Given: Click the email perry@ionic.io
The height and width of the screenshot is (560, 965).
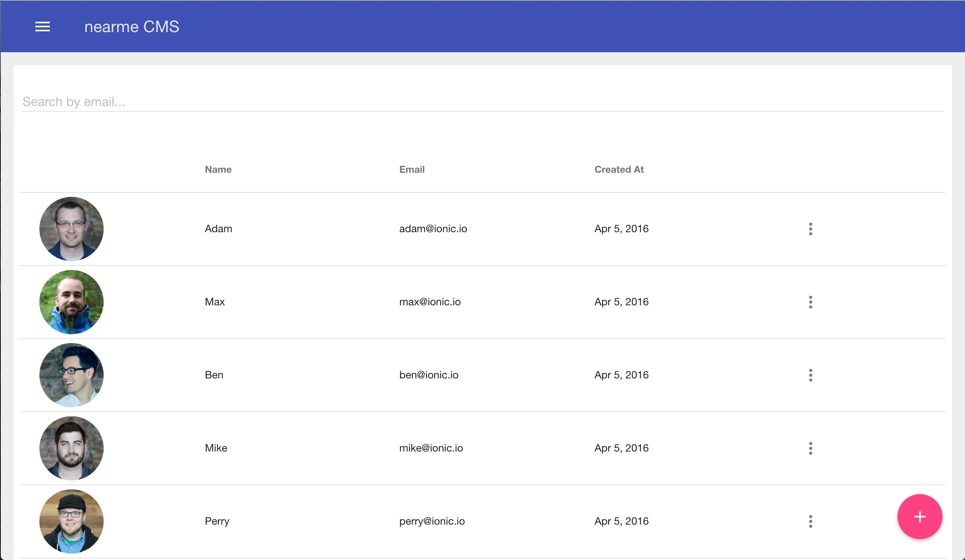Looking at the screenshot, I should [432, 521].
